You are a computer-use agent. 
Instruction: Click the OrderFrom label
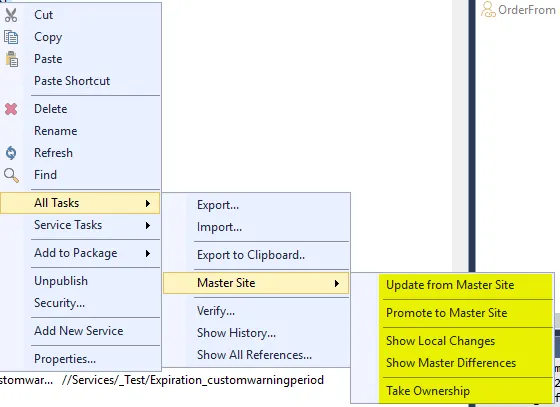pyautogui.click(x=527, y=10)
